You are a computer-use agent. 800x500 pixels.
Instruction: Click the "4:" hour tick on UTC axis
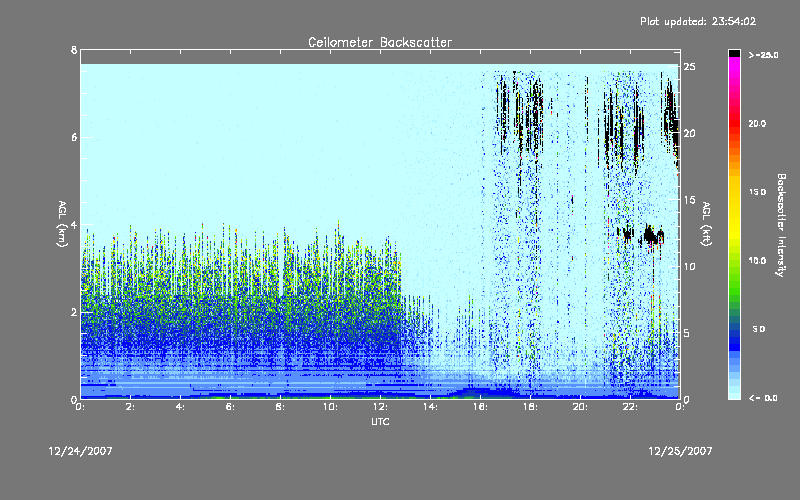[181, 407]
